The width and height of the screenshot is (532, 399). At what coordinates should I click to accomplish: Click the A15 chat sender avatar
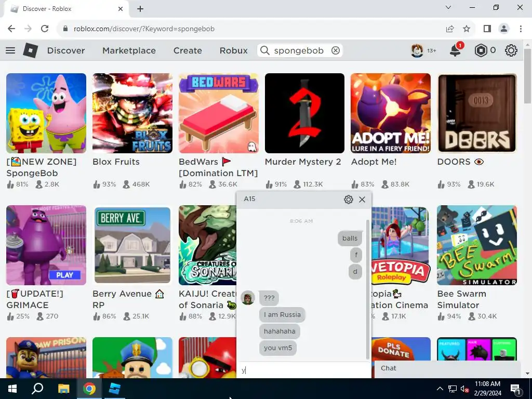(x=248, y=298)
